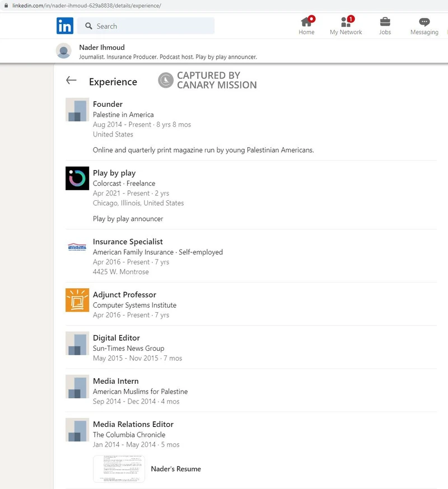Click the Media Relations Editor job title
This screenshot has height=489, width=448.
tap(133, 424)
